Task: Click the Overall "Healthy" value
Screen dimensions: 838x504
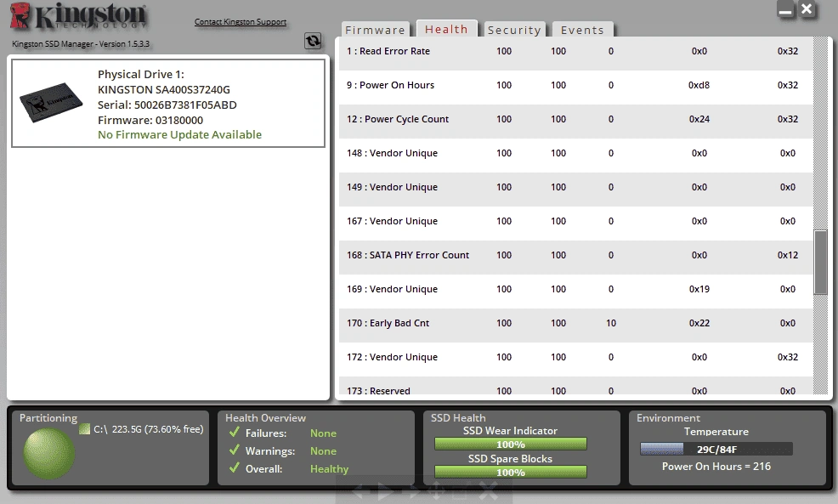Action: pyautogui.click(x=329, y=468)
